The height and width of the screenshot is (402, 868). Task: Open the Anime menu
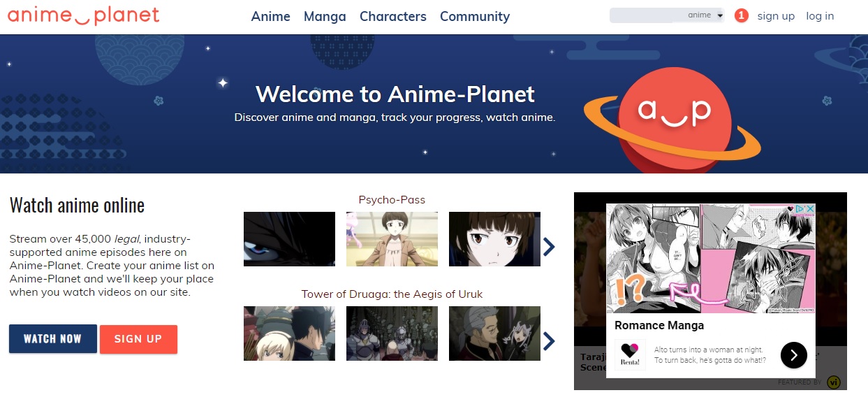[x=270, y=16]
